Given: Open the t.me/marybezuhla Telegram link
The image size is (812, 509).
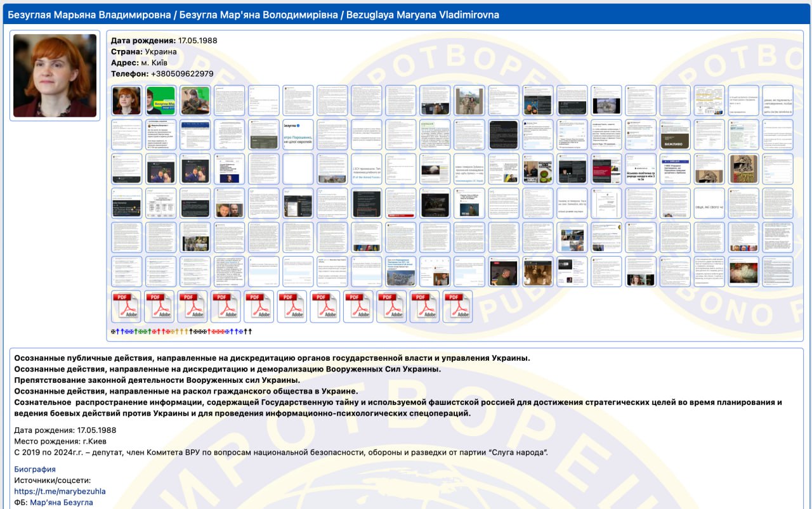Looking at the screenshot, I should 60,491.
